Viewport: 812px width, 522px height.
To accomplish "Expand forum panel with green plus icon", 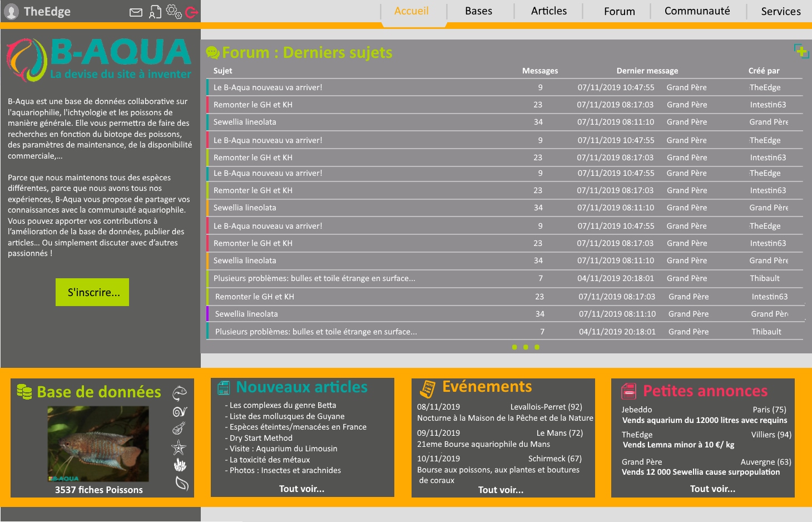I will [801, 51].
